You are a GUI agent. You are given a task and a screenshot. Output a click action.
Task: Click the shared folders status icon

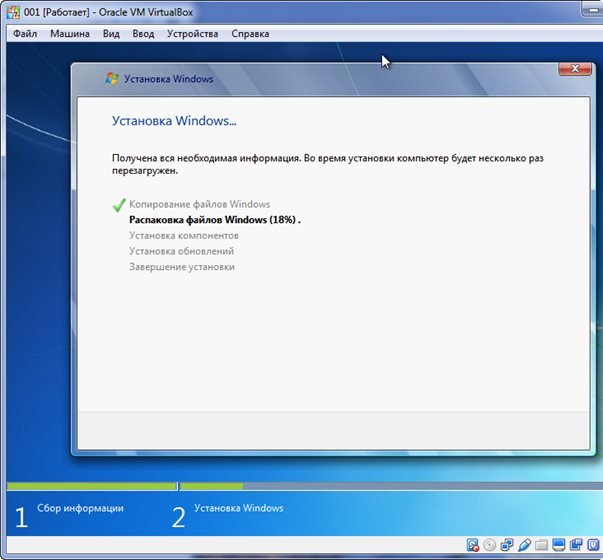[541, 545]
